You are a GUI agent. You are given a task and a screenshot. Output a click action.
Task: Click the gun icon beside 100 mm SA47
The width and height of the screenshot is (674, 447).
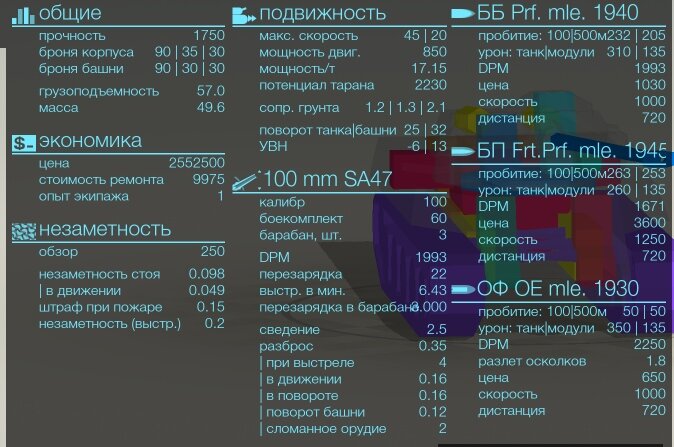pos(247,181)
